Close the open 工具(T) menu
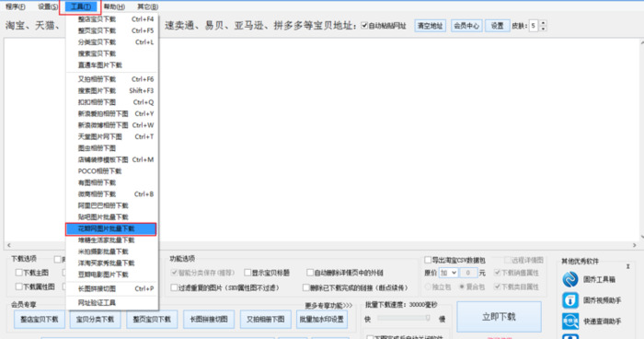 tap(81, 6)
